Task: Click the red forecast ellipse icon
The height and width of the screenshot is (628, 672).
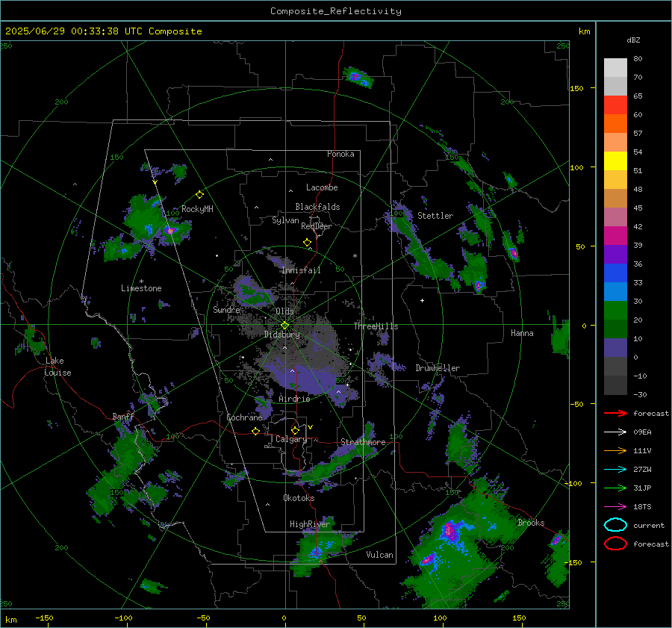Action: tap(615, 544)
